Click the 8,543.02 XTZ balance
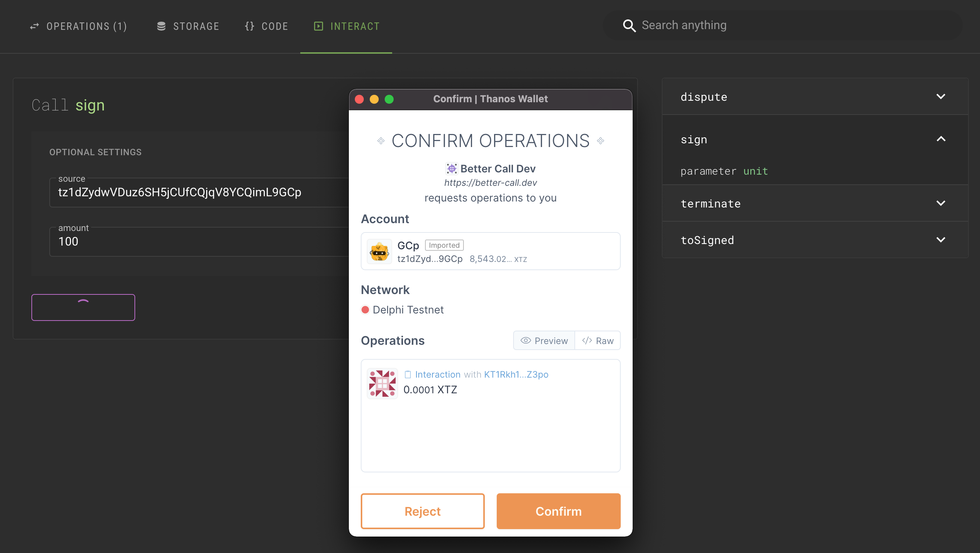 498,259
